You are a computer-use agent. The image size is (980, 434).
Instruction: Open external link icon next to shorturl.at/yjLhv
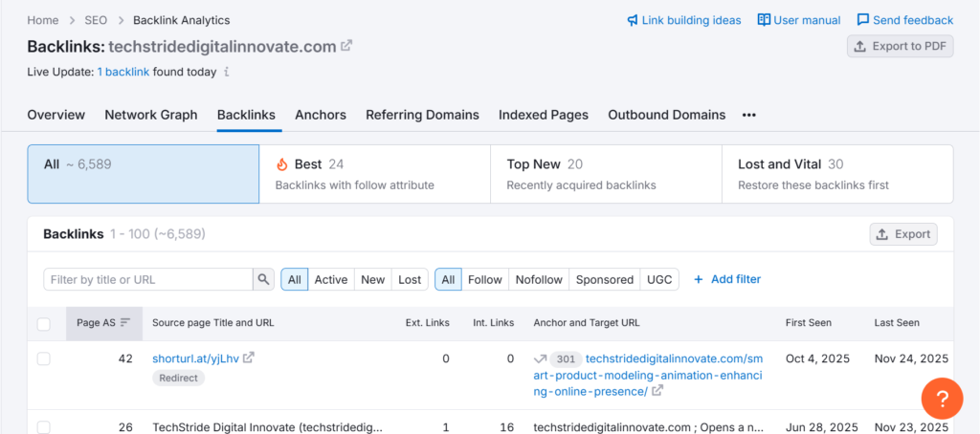click(249, 358)
